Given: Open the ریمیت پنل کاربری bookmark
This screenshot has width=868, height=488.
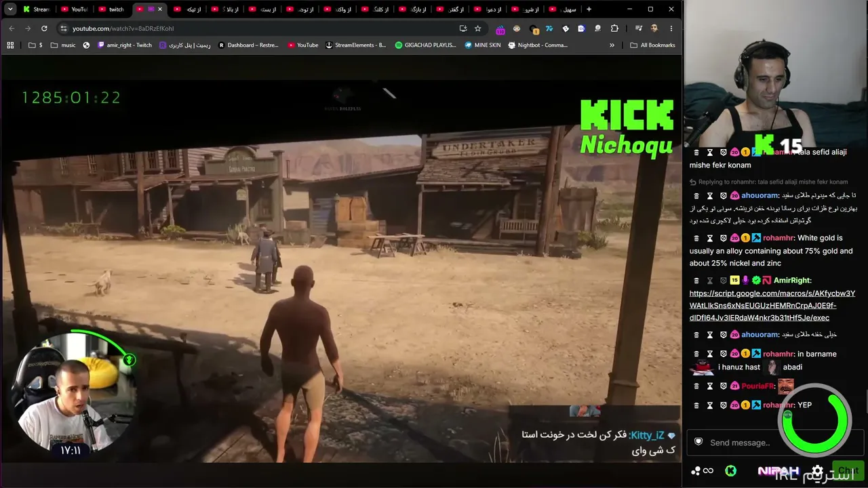Looking at the screenshot, I should (x=185, y=45).
